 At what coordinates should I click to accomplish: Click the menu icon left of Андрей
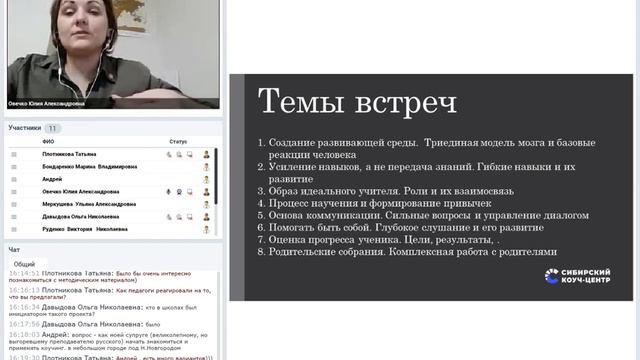14,180
